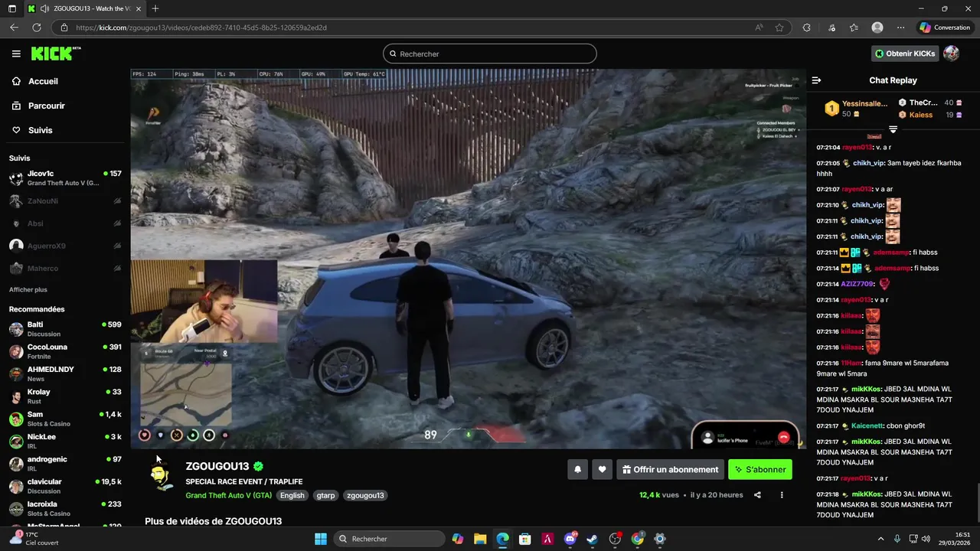
Task: Toggle follow with the heart button
Action: click(x=603, y=470)
